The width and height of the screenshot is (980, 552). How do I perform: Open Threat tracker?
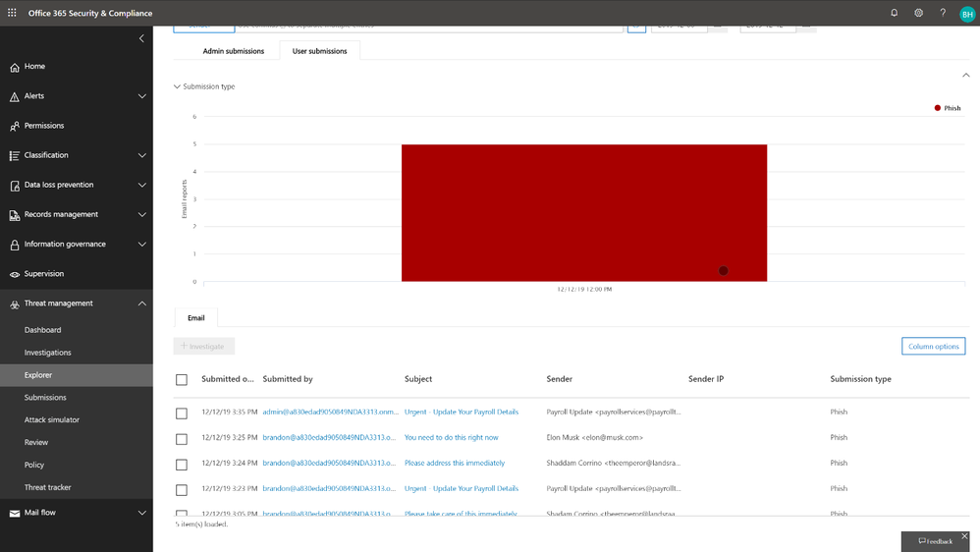point(47,487)
